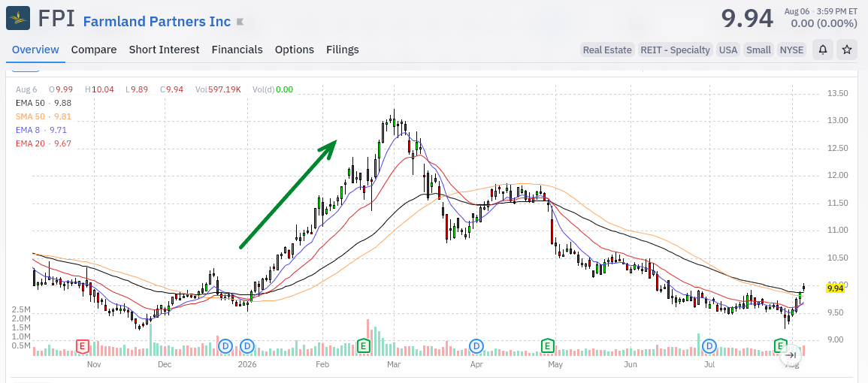Switch to the Short Interest tab
868x383 pixels.
pyautogui.click(x=164, y=50)
